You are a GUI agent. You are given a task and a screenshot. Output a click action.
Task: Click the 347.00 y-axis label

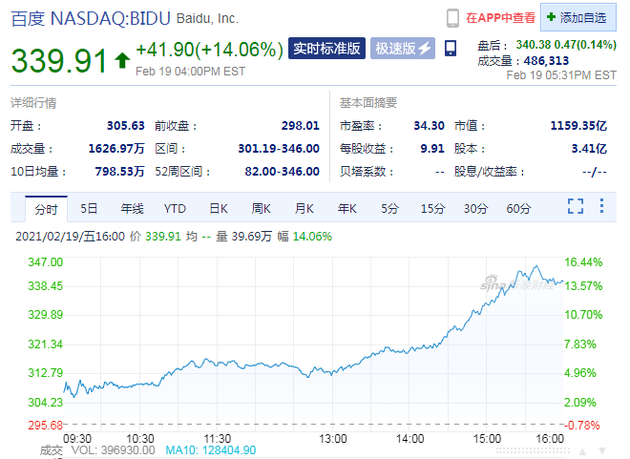click(45, 262)
